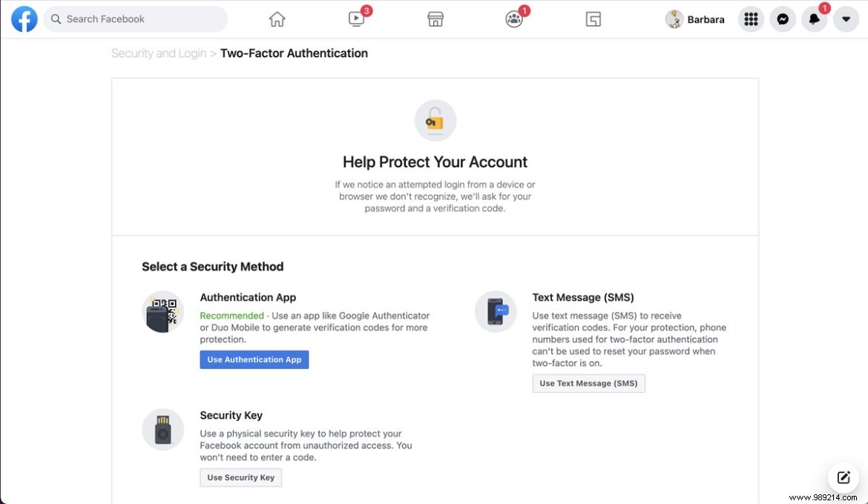Click the Authentication App QR code icon

click(162, 311)
